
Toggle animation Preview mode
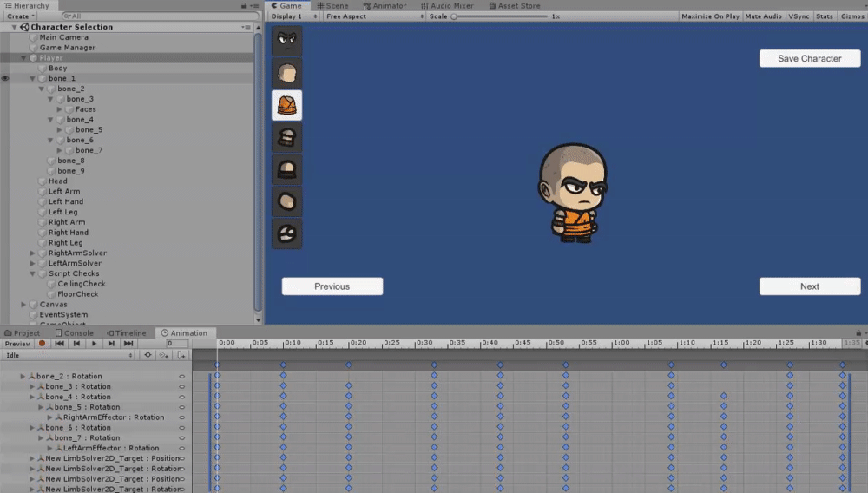(x=17, y=344)
